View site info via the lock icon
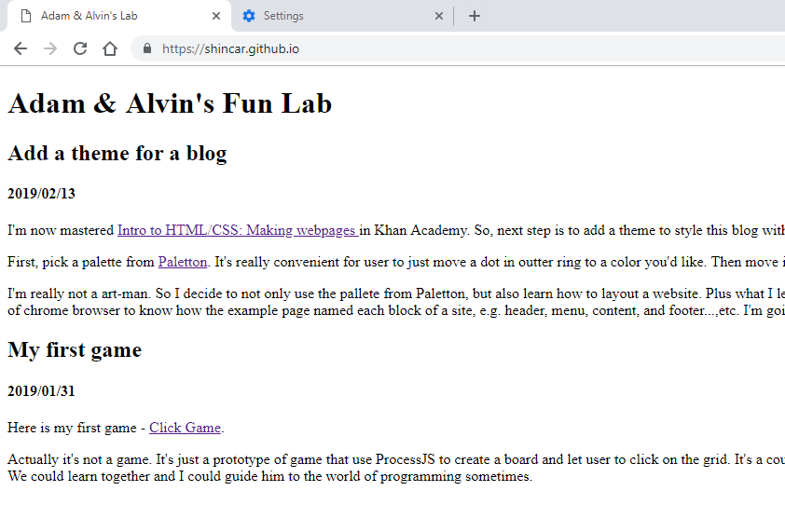The image size is (785, 532). pos(147,48)
